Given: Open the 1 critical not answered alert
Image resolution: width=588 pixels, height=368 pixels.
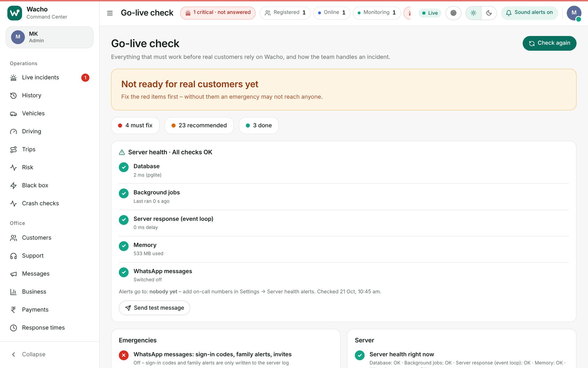Looking at the screenshot, I should 218,13.
